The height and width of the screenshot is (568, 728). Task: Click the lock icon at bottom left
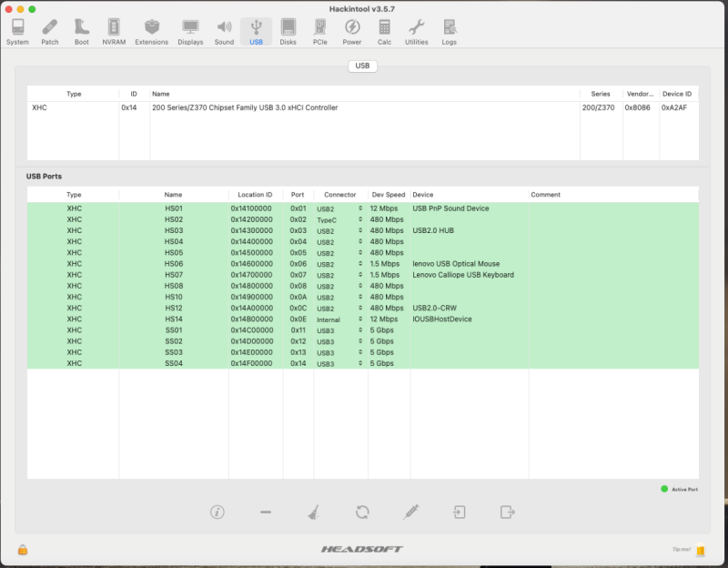(23, 549)
